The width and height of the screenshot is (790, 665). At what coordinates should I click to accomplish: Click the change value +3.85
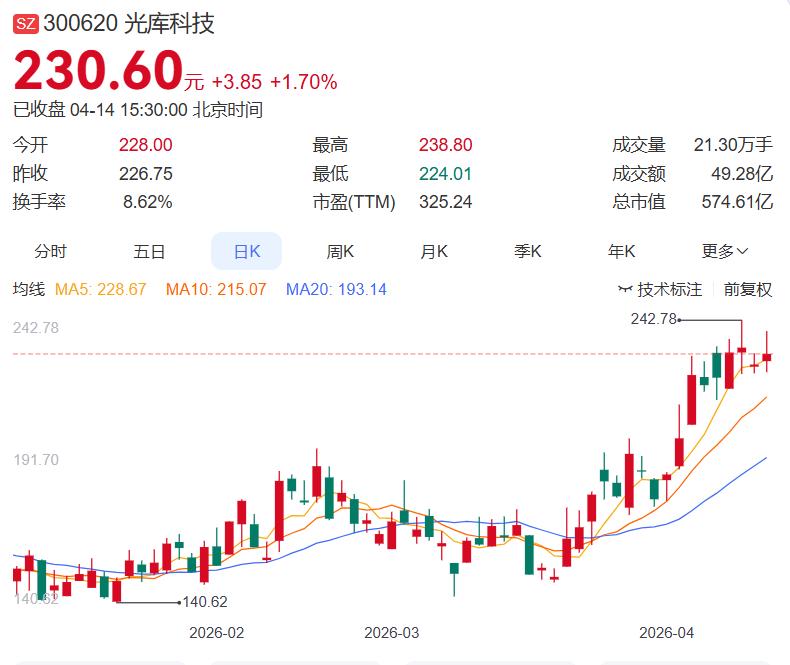pos(237,82)
